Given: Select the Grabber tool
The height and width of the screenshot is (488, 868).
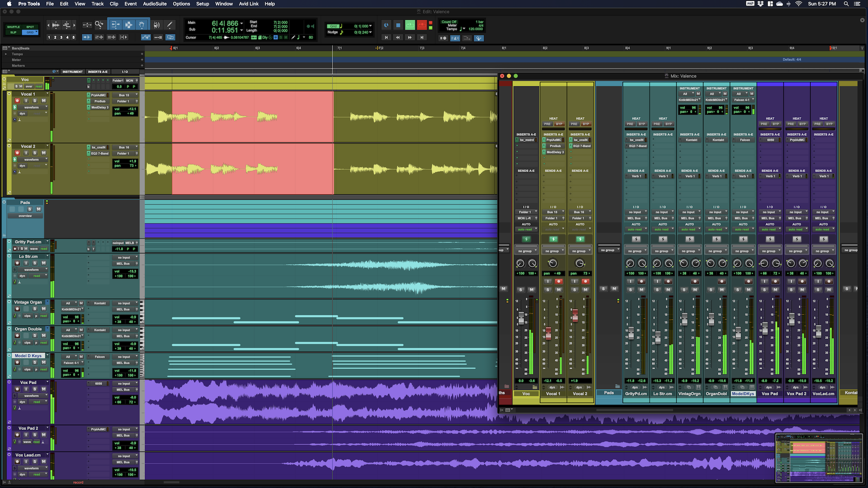Looking at the screenshot, I should (142, 24).
